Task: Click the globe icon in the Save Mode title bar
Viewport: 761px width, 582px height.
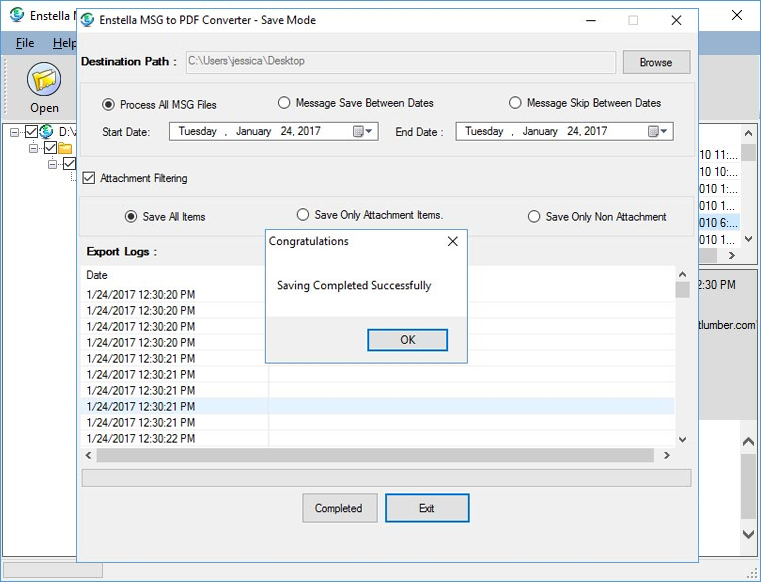Action: (88, 20)
